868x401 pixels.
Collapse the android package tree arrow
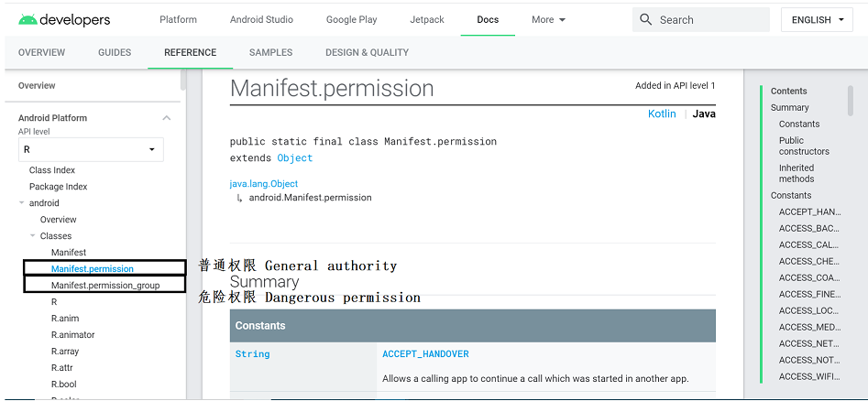click(x=22, y=203)
